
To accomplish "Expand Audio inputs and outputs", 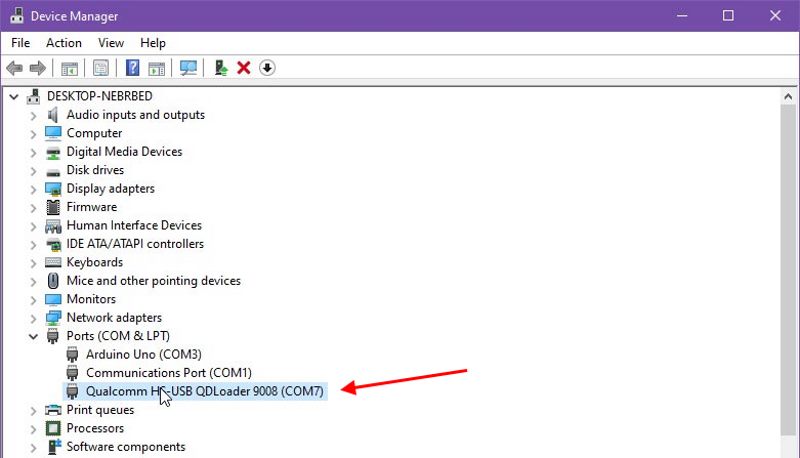I will (33, 116).
